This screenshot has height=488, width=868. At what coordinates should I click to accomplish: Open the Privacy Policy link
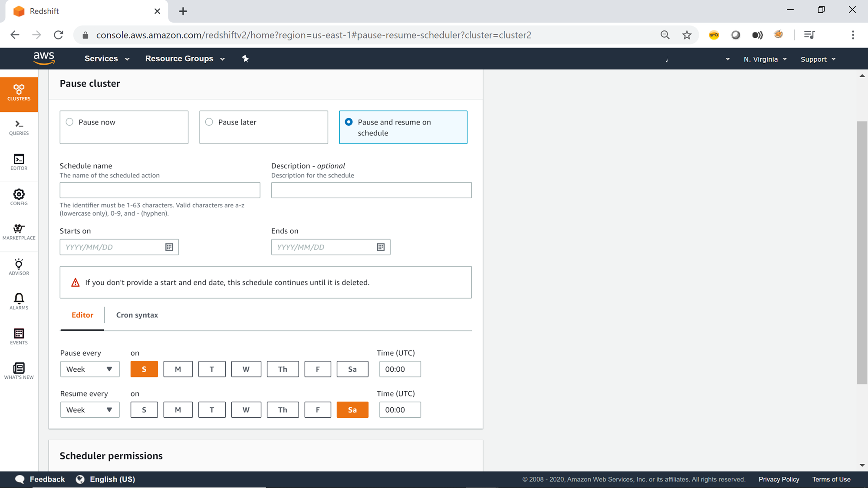click(779, 479)
